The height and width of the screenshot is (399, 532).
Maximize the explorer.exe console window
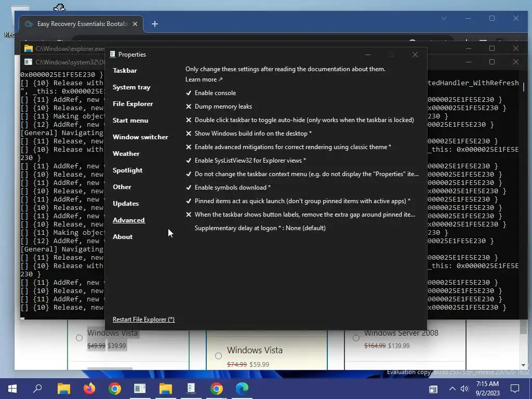(x=492, y=48)
